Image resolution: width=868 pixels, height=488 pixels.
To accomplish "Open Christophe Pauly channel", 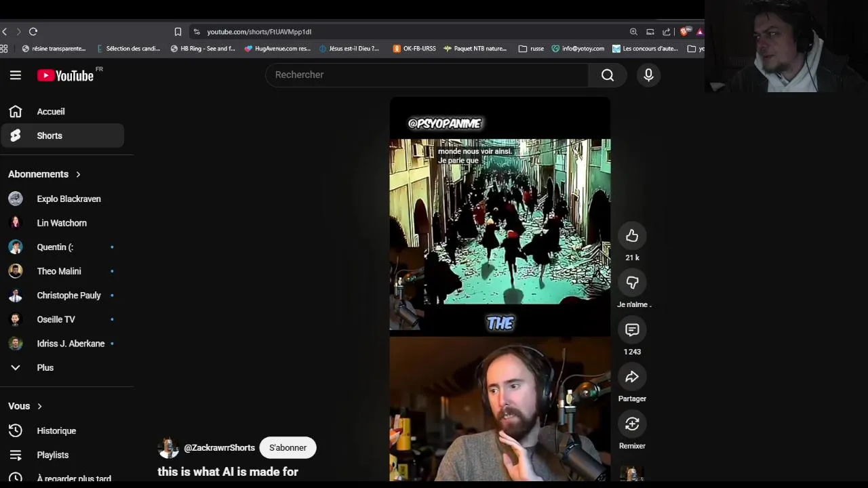I will (62, 296).
